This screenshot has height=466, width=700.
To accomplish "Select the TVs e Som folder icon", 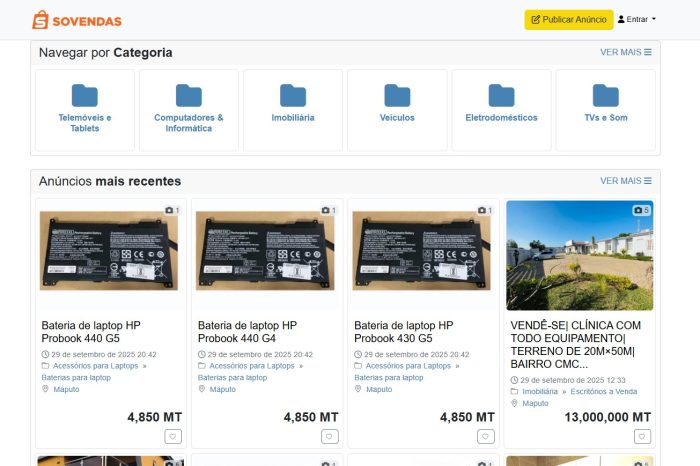I will click(x=605, y=95).
